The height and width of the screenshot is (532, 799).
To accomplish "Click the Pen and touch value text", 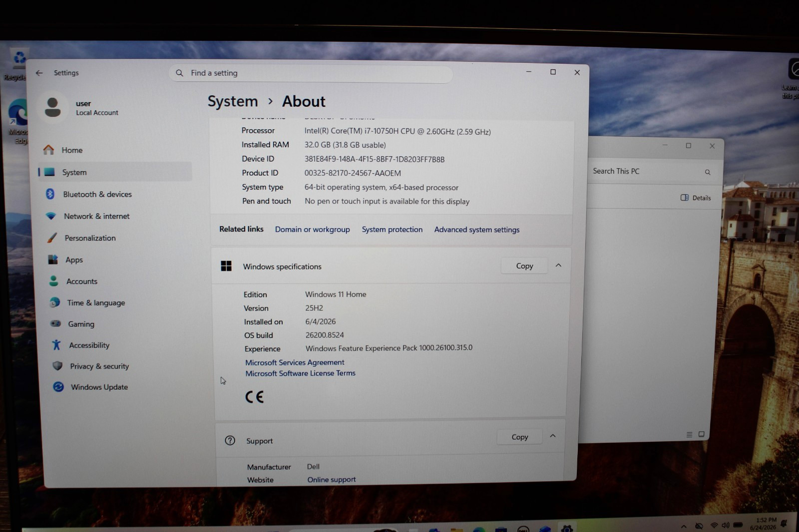I will click(x=387, y=201).
